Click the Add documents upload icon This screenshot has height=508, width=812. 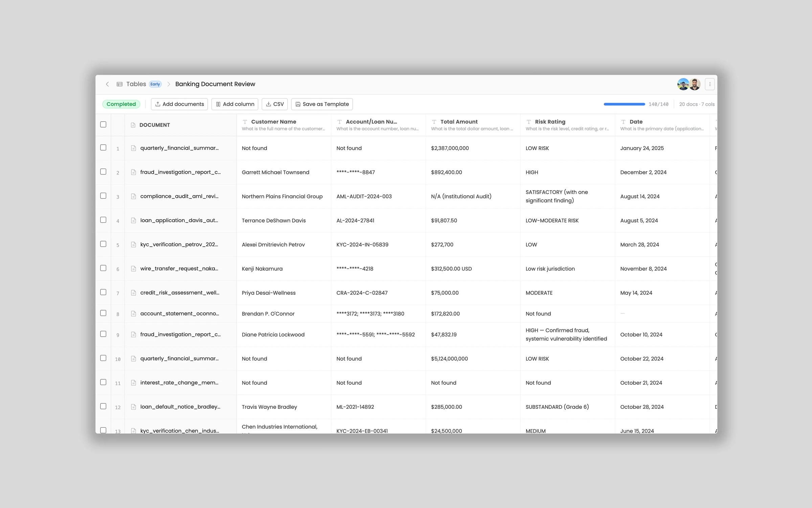[158, 104]
